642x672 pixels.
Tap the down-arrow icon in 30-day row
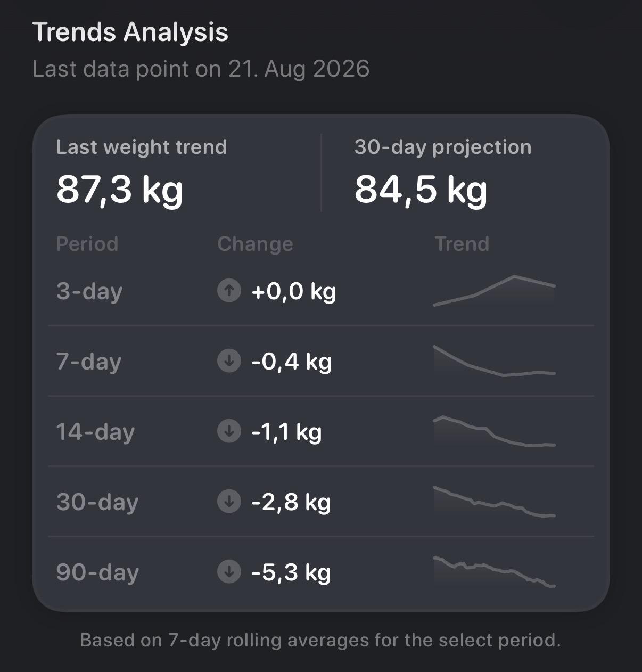point(229,502)
